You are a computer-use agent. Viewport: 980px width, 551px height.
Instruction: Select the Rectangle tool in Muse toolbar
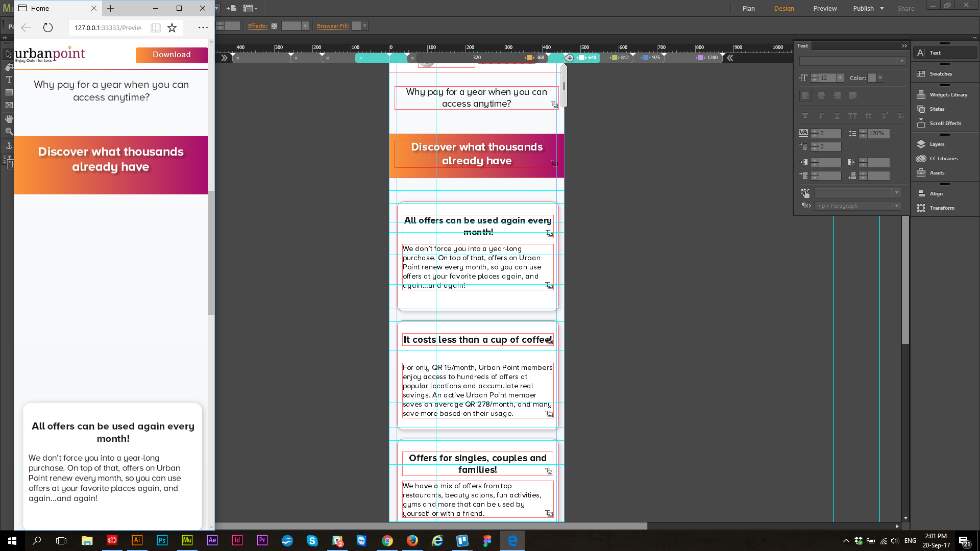pyautogui.click(x=9, y=92)
